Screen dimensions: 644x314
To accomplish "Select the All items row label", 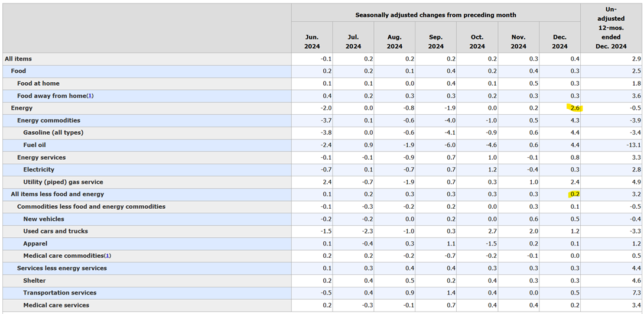I will click(x=18, y=59).
